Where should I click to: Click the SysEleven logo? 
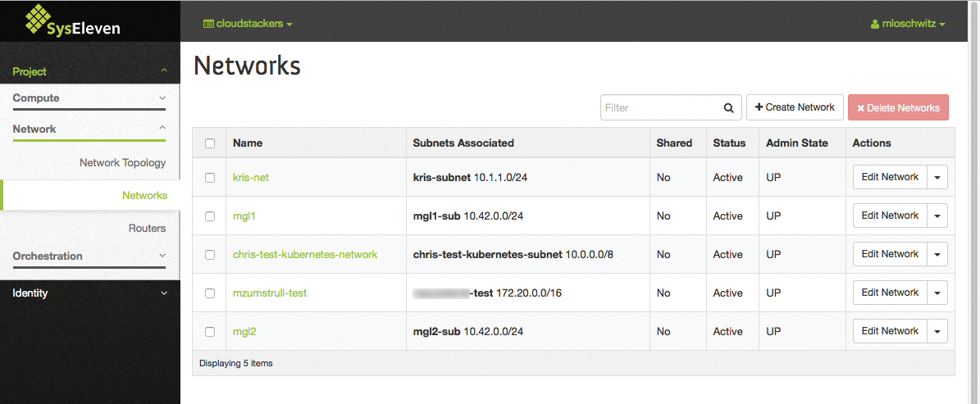coord(73,21)
